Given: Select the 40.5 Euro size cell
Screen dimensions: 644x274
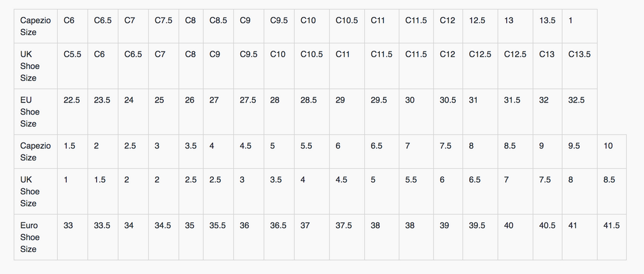Looking at the screenshot, I should 547,226.
